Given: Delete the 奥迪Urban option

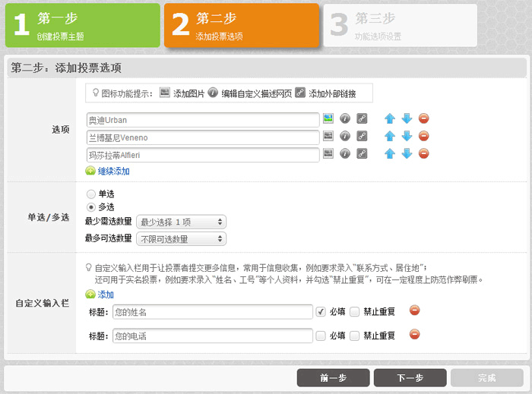Looking at the screenshot, I should pyautogui.click(x=423, y=118).
